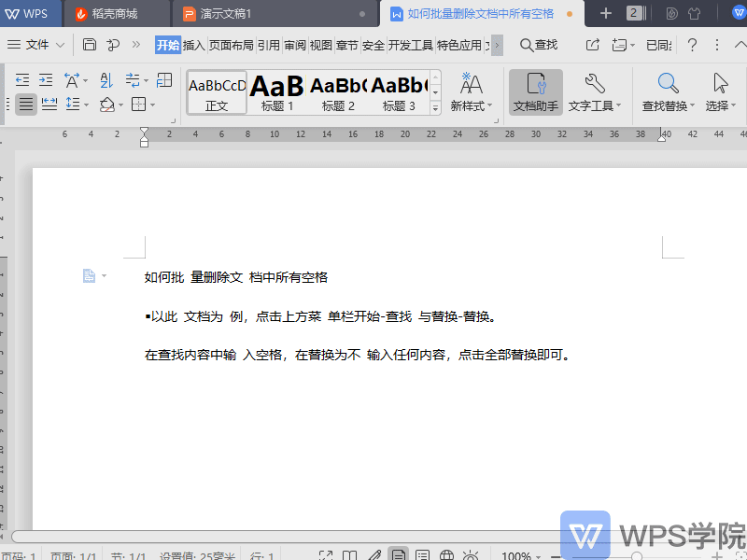Expand the styles gallery dropdown
The image size is (747, 560).
434,109
